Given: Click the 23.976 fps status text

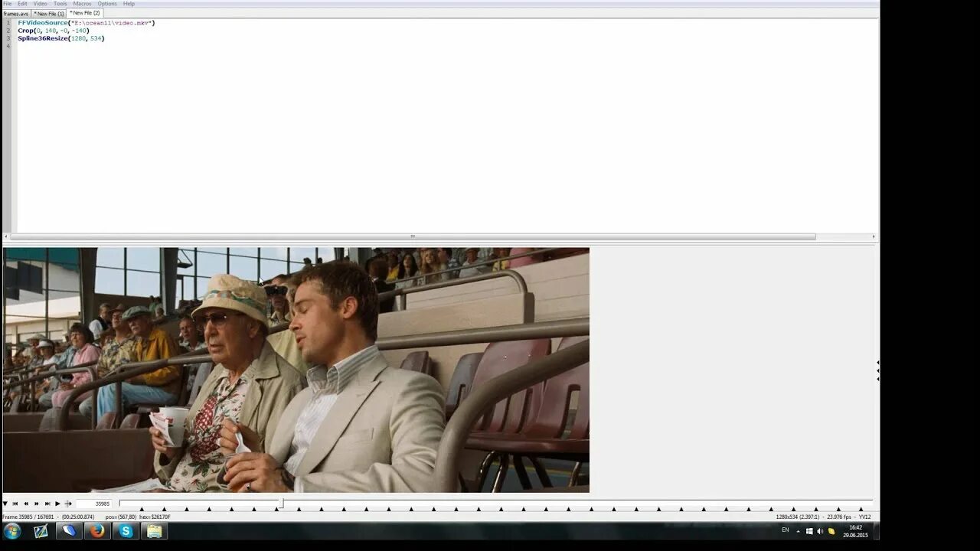Looking at the screenshot, I should point(840,517).
